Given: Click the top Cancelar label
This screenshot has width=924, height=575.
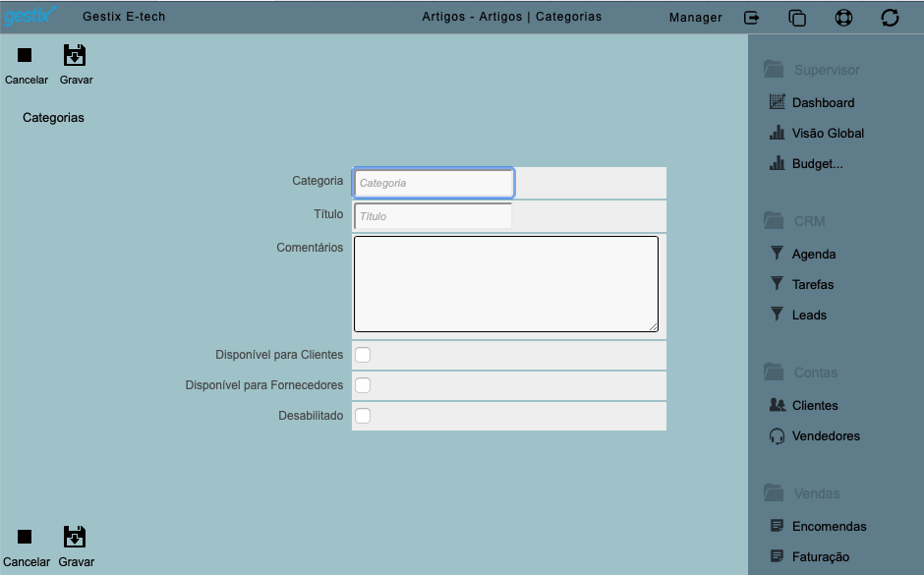Looking at the screenshot, I should click(x=27, y=80).
